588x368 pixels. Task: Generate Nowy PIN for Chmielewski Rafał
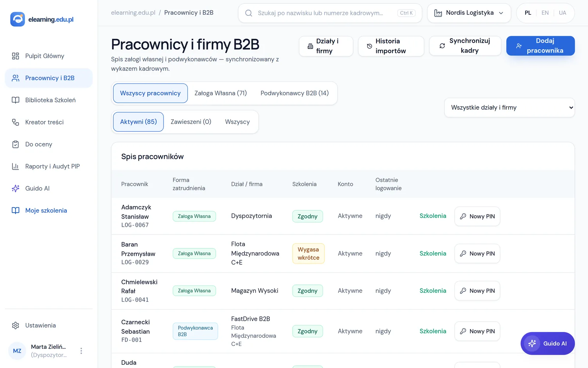(477, 291)
